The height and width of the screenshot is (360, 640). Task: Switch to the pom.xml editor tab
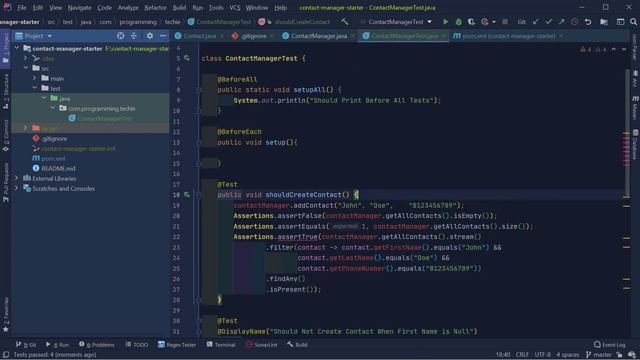click(509, 36)
